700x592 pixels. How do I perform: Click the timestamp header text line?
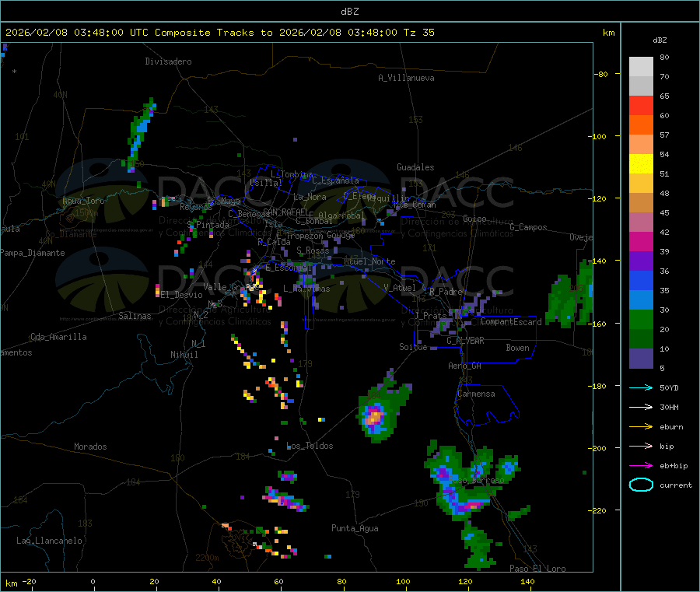pos(219,33)
